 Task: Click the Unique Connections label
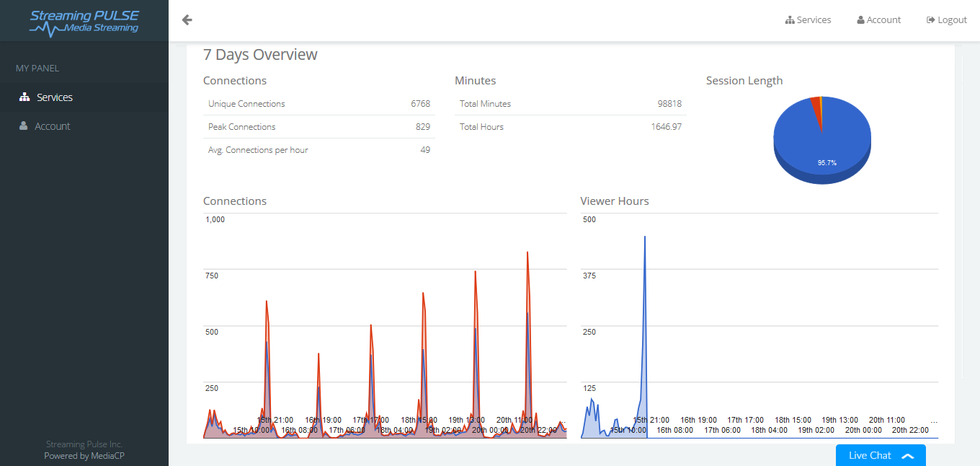(246, 104)
